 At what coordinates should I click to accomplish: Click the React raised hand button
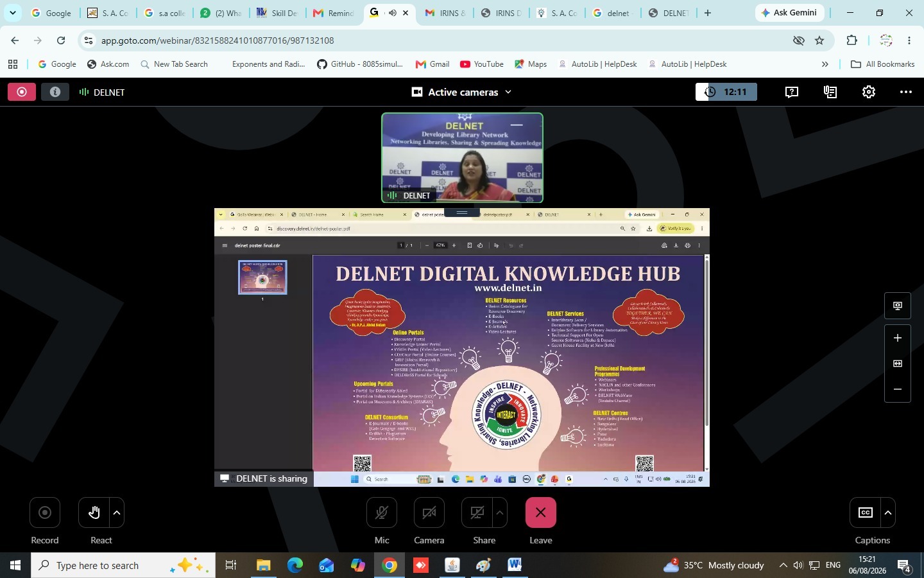click(x=94, y=512)
